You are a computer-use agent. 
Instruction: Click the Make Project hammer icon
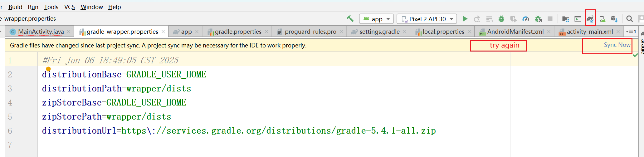coord(350,19)
